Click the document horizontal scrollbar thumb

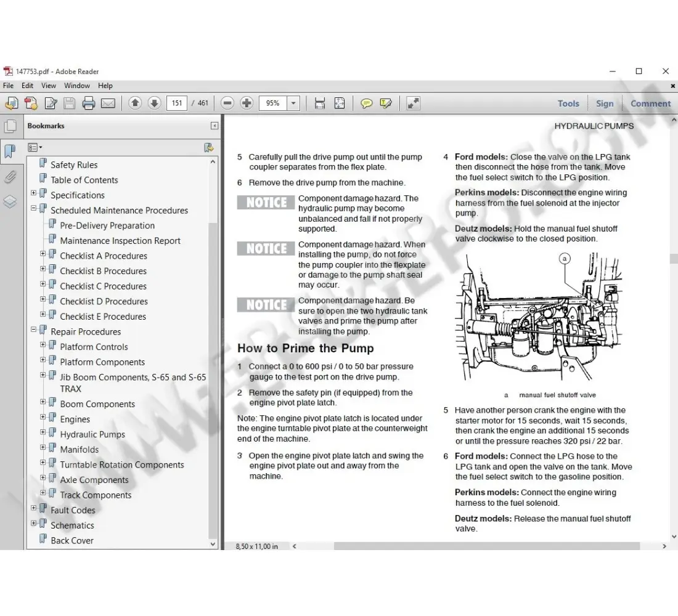click(x=486, y=546)
